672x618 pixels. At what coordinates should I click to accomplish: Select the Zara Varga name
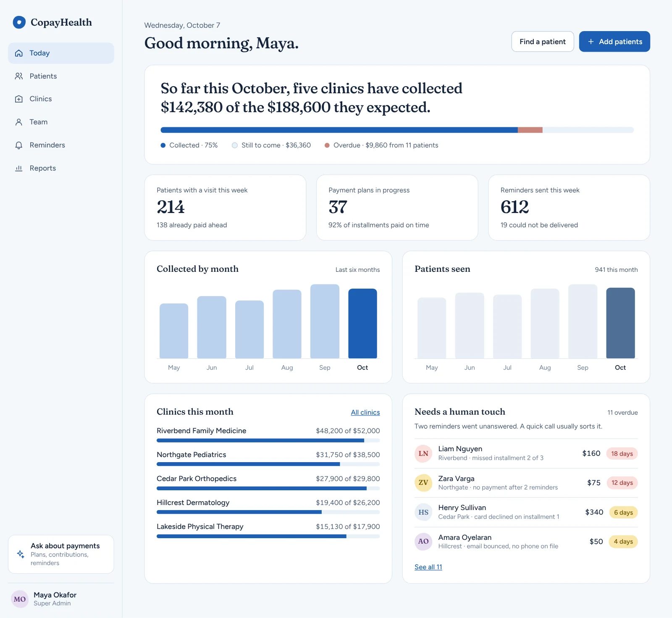(x=457, y=479)
